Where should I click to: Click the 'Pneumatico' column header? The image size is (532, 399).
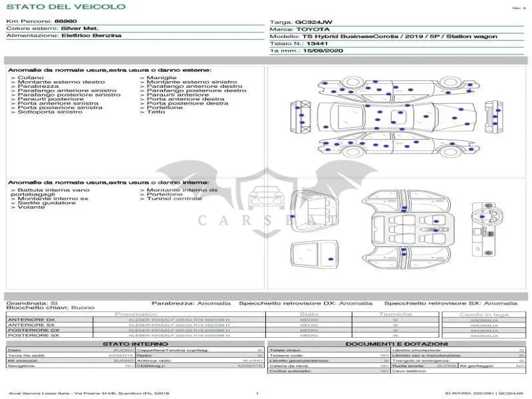coord(136,314)
